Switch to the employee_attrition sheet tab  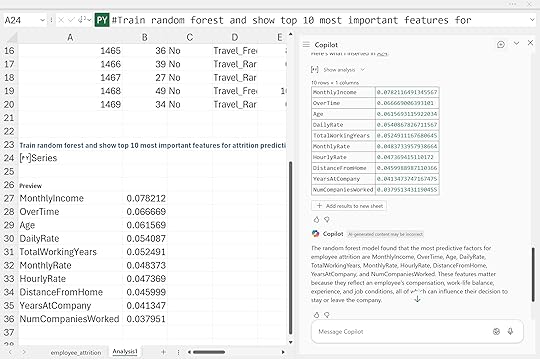pos(76,352)
